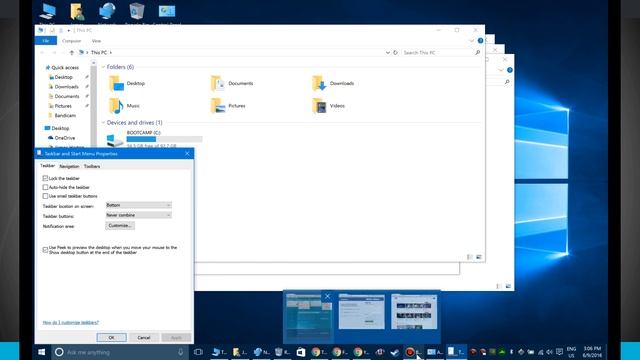Viewport: 640px width, 360px height.
Task: Click the search magnifier in Search This PC
Action: tap(478, 53)
